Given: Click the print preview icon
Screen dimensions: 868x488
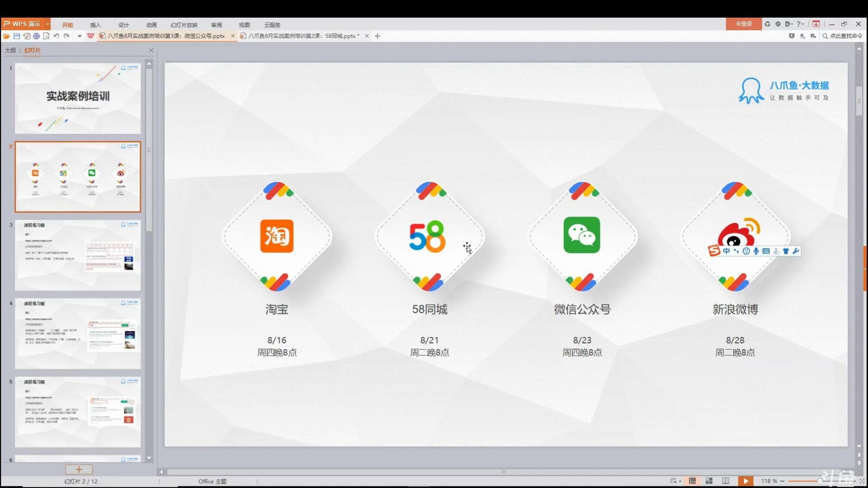Looking at the screenshot, I should (46, 36).
